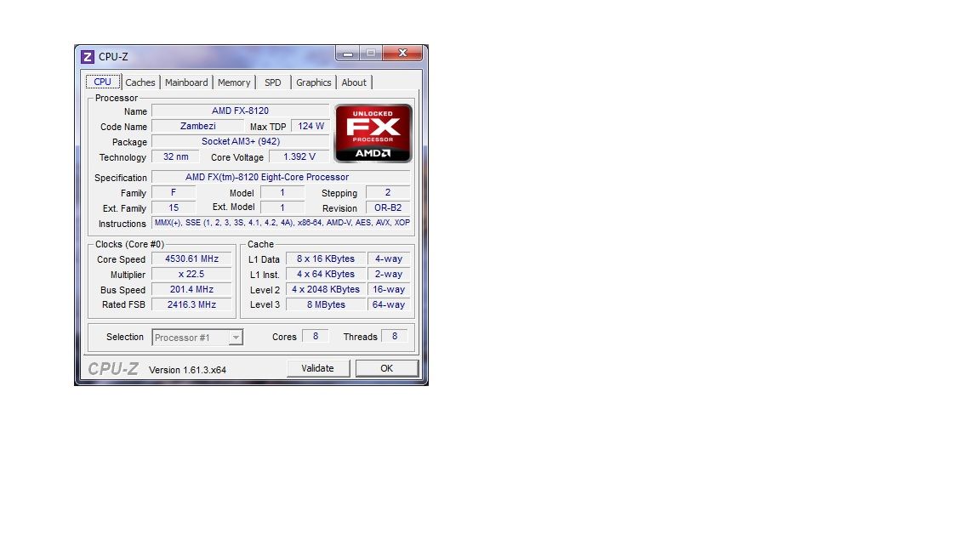Screen dimensions: 980x551
Task: Click the Max TDP value 124 W
Action: pyautogui.click(x=311, y=126)
